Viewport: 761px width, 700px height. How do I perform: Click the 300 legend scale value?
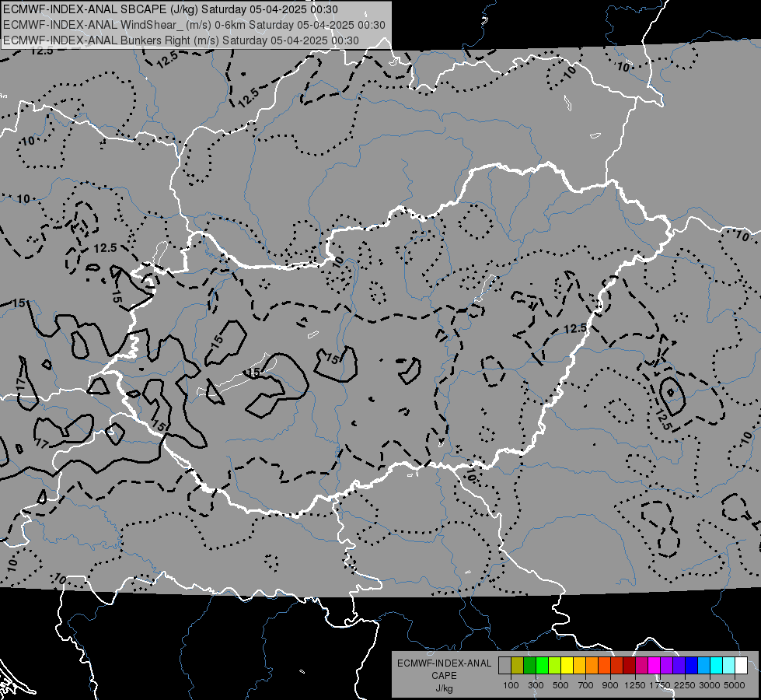coord(536,685)
